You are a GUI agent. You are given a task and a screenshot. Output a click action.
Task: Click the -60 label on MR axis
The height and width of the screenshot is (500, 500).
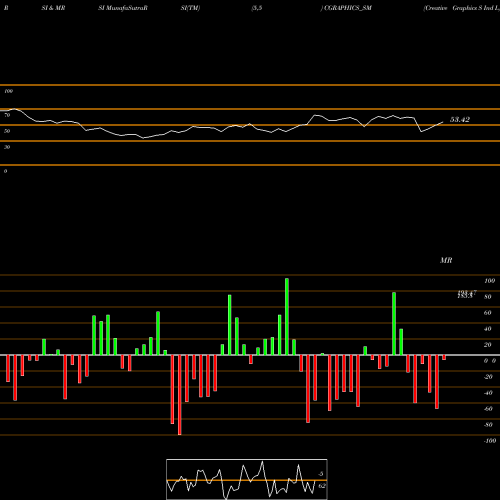[x=488, y=409]
